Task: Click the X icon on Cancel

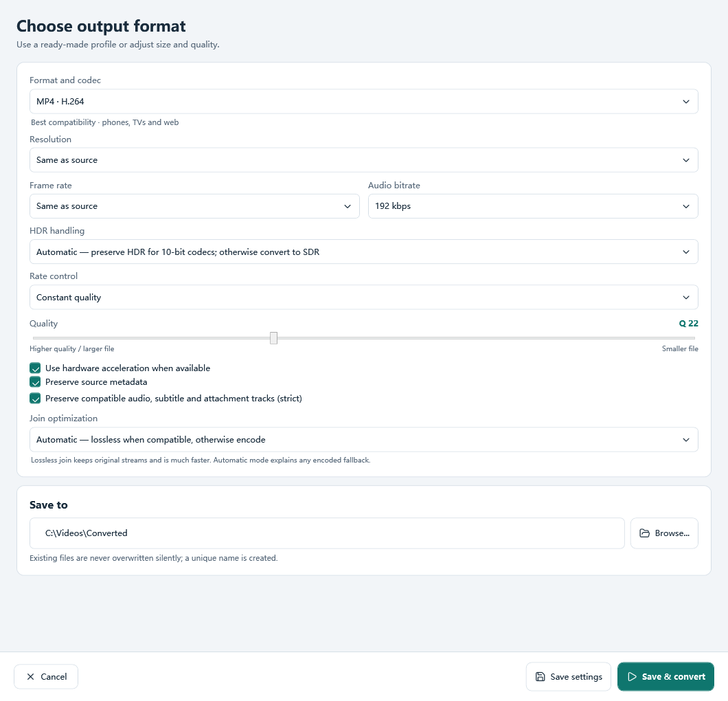Action: tap(31, 677)
